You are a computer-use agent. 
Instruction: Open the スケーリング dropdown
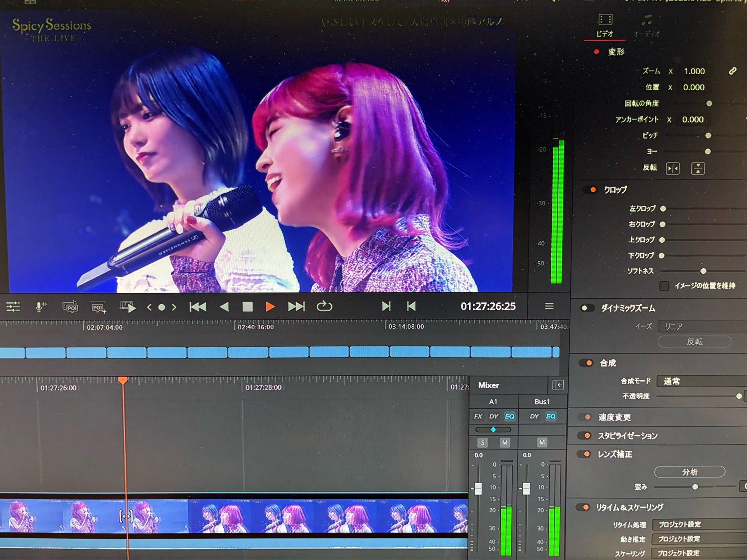pos(699,553)
